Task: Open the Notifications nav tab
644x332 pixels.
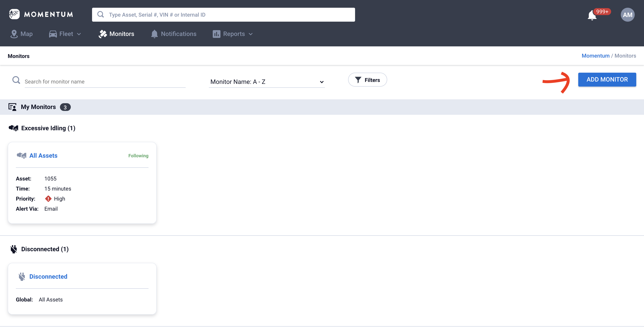Action: click(x=174, y=34)
